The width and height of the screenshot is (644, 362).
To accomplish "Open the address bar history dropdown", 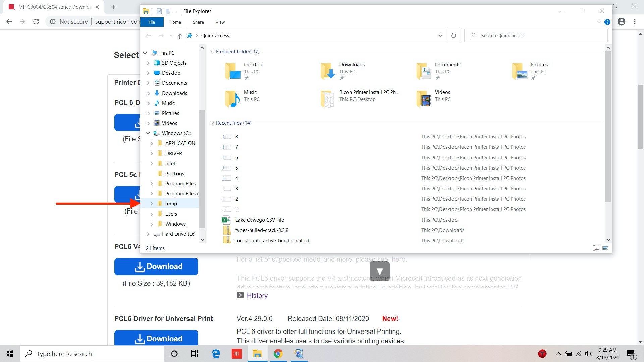I will coord(440,36).
